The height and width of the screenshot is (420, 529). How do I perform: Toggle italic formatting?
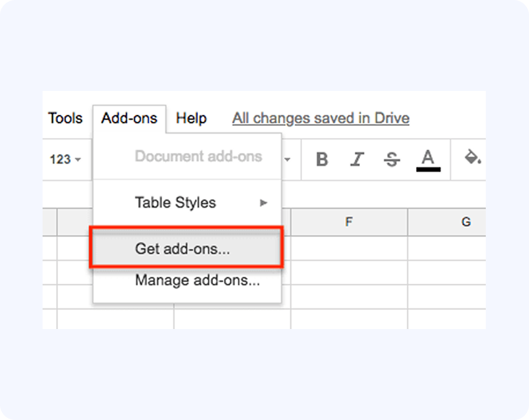[357, 159]
